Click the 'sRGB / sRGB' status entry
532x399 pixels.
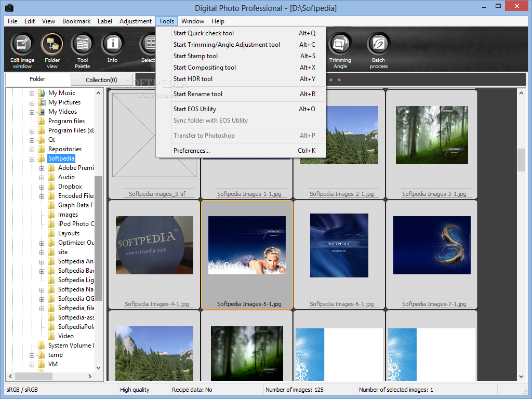pos(22,390)
